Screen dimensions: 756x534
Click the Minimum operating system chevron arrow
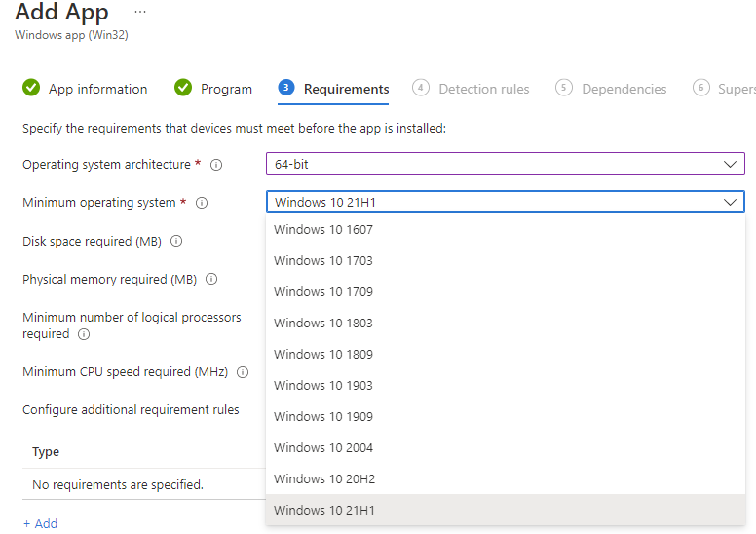[730, 202]
